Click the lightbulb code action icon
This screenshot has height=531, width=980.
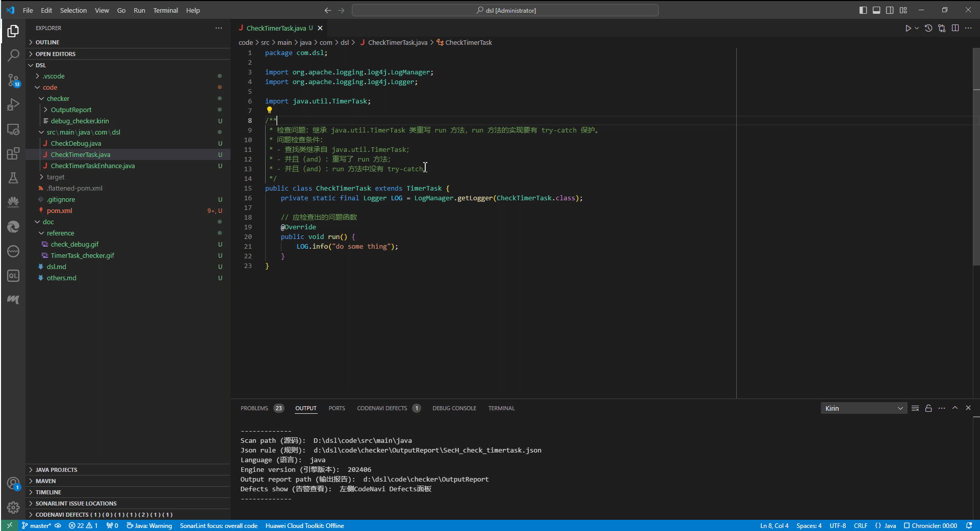pos(269,110)
